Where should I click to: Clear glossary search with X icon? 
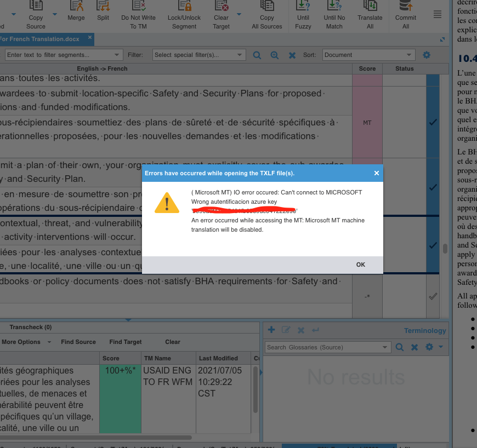click(x=414, y=347)
